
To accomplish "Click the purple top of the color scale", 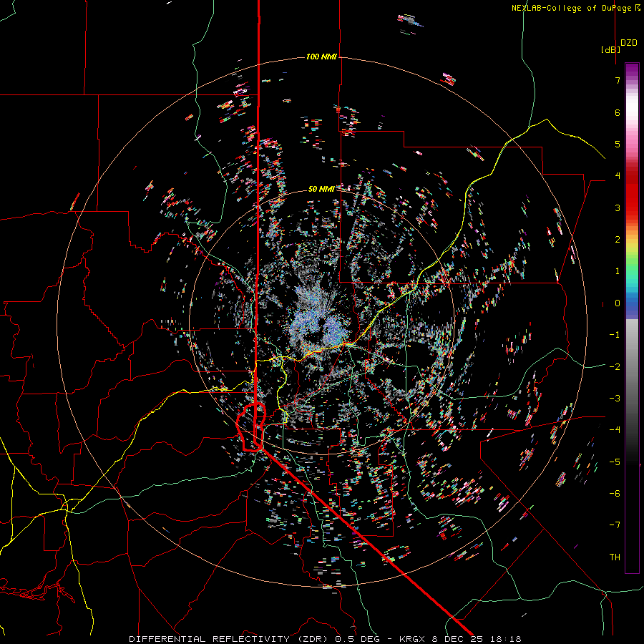I will click(632, 70).
